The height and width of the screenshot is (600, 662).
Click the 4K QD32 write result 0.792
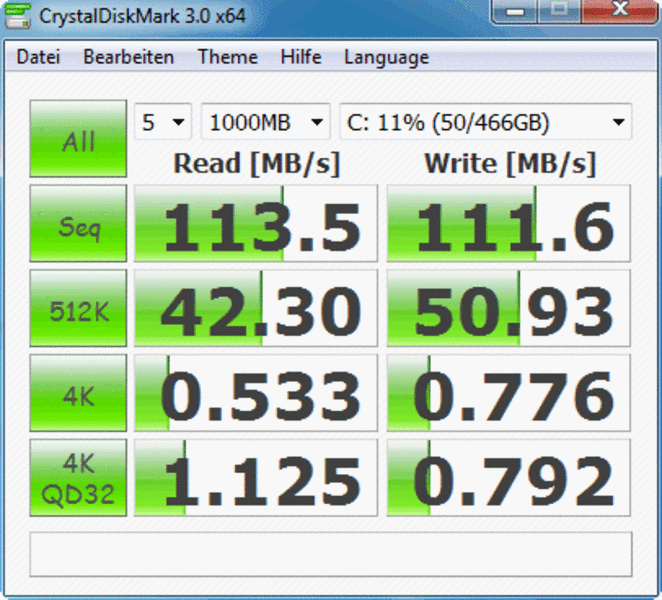509,478
